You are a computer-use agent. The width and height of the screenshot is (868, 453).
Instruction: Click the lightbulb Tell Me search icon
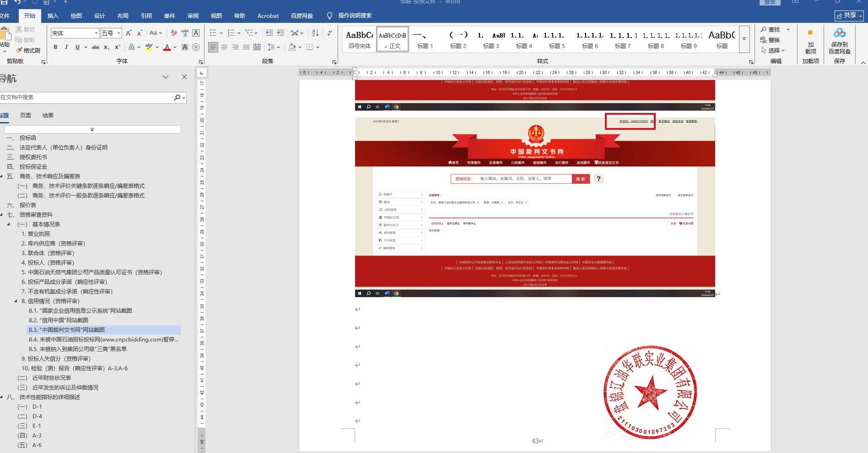329,16
